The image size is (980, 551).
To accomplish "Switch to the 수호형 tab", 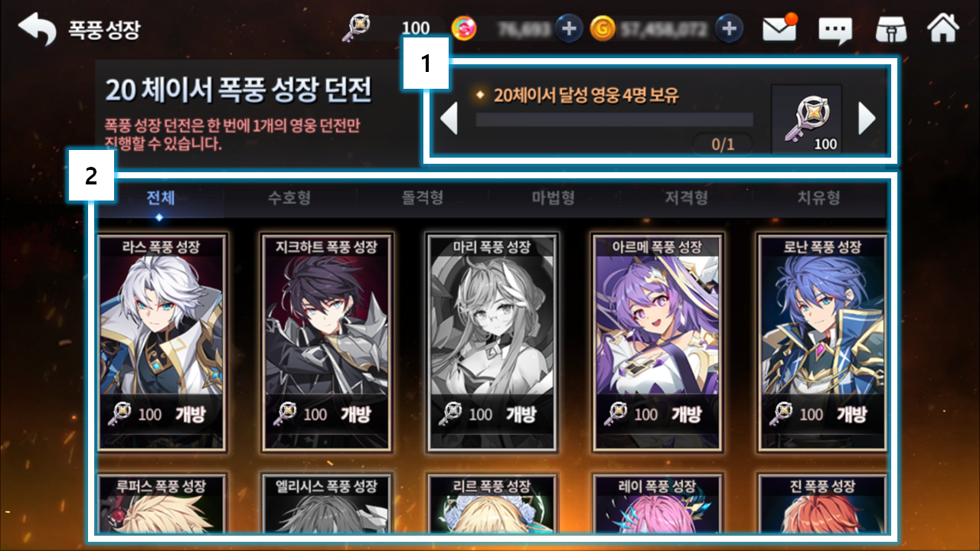I will 289,199.
